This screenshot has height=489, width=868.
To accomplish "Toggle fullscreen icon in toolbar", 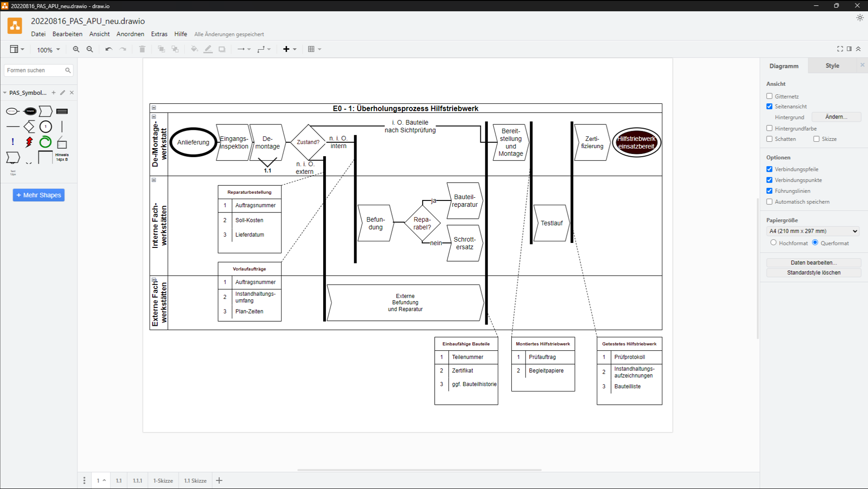I will click(x=840, y=49).
